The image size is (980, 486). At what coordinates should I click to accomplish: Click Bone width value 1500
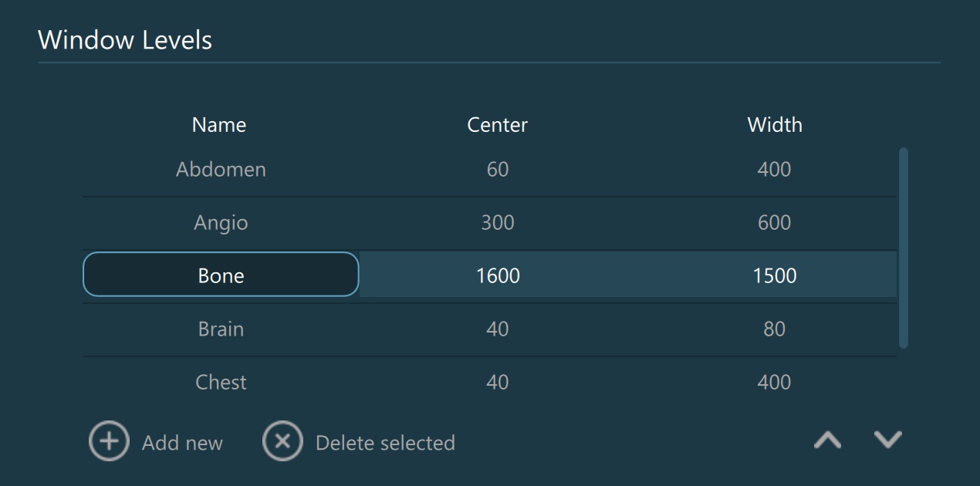[774, 275]
